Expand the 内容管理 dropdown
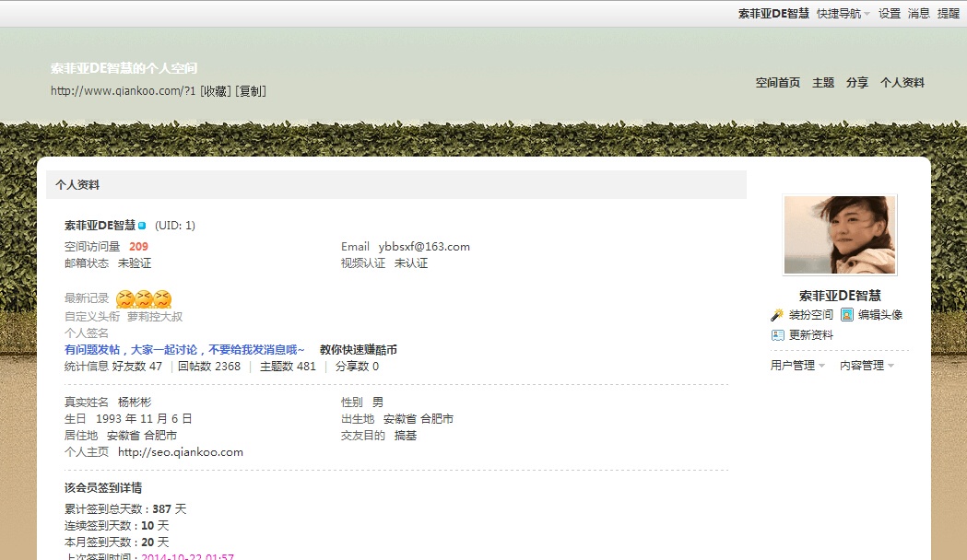 point(867,366)
